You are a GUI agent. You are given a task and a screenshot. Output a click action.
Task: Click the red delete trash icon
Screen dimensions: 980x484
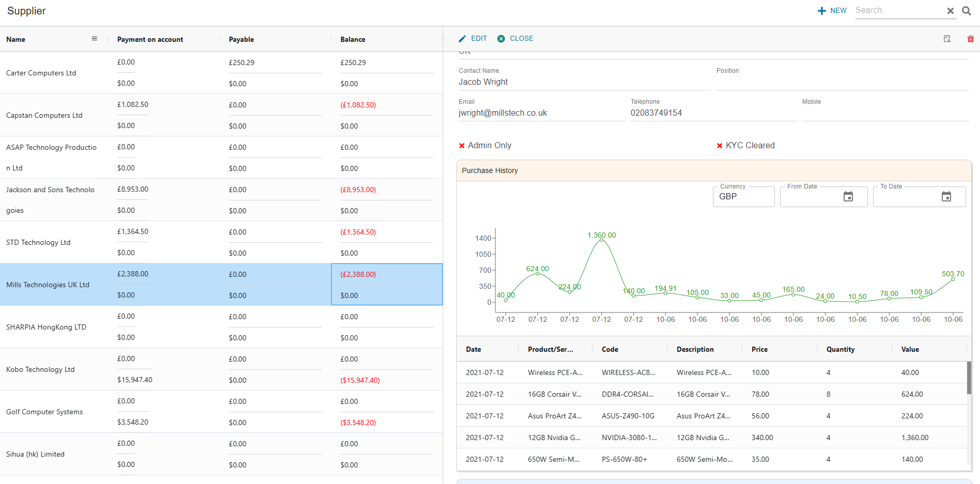coord(970,39)
